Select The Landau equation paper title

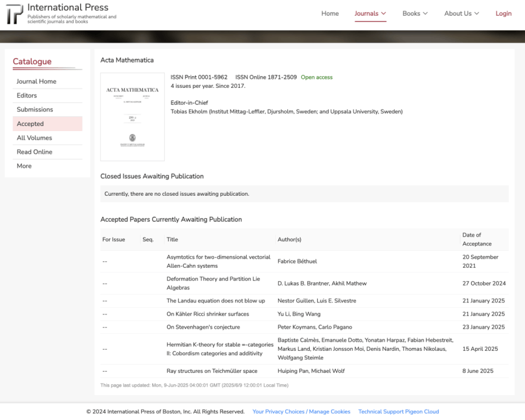[x=216, y=301]
